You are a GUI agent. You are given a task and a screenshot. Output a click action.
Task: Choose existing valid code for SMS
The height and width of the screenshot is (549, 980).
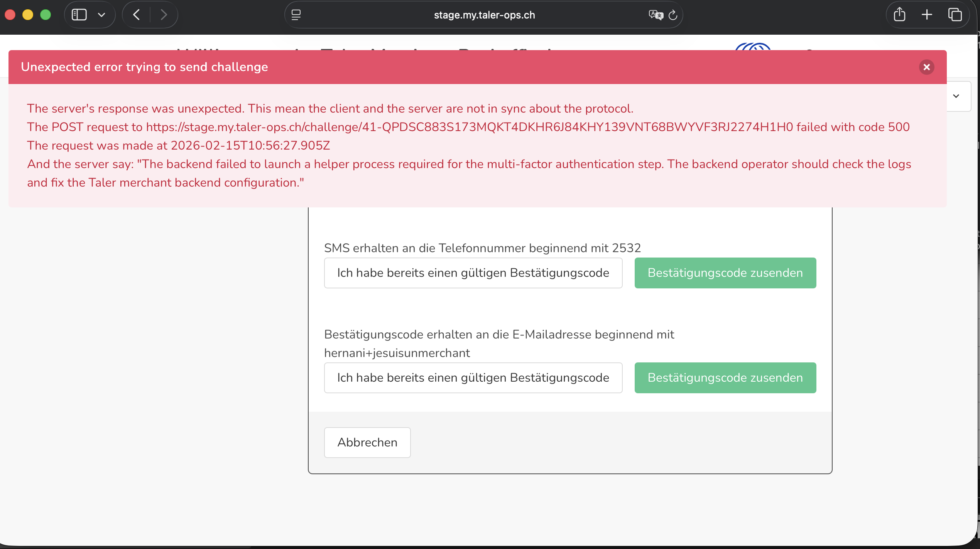(x=473, y=273)
